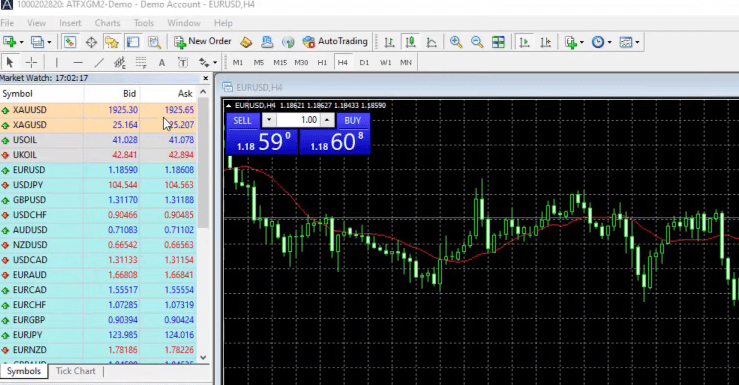Viewport: 739px width, 385px height.
Task: Switch to Line Chart view
Action: tap(431, 42)
